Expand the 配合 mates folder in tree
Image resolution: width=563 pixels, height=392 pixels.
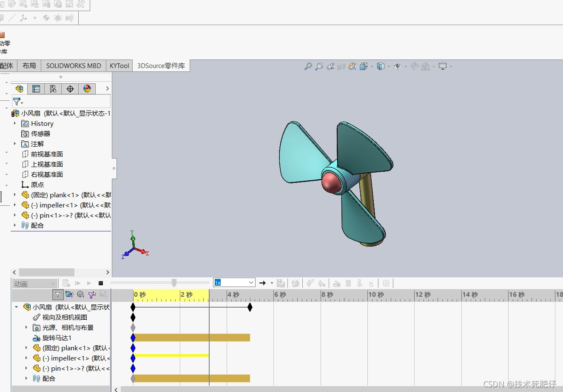[15, 225]
